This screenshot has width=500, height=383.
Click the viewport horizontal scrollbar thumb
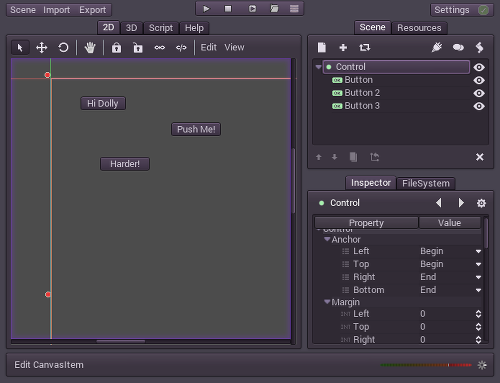pos(121,341)
